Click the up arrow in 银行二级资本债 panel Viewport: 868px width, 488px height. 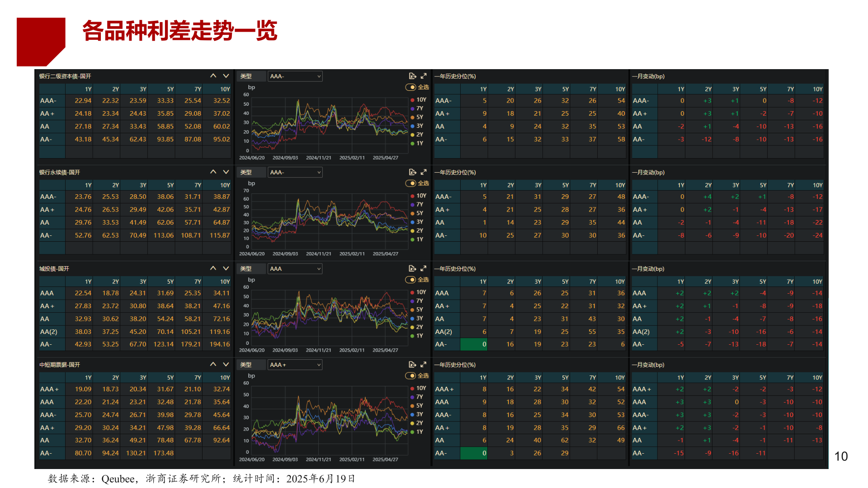pos(213,76)
